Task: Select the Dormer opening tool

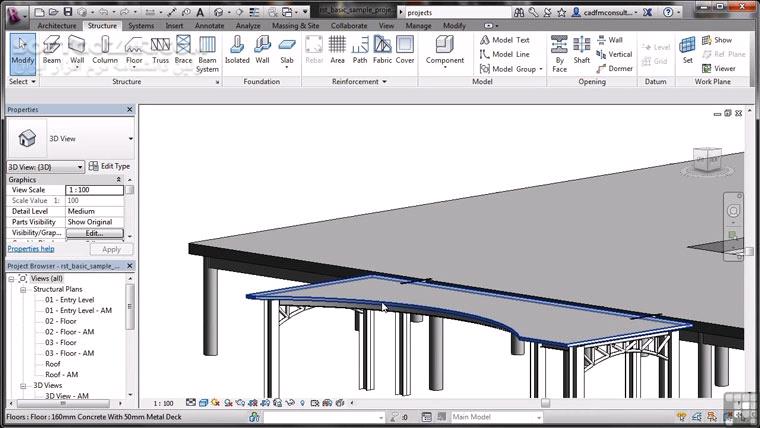Action: 615,69
